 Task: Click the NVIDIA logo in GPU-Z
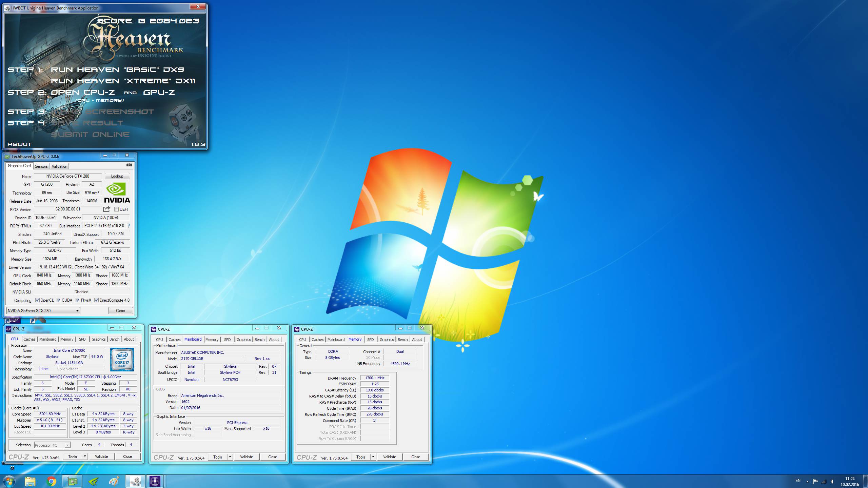(117, 193)
